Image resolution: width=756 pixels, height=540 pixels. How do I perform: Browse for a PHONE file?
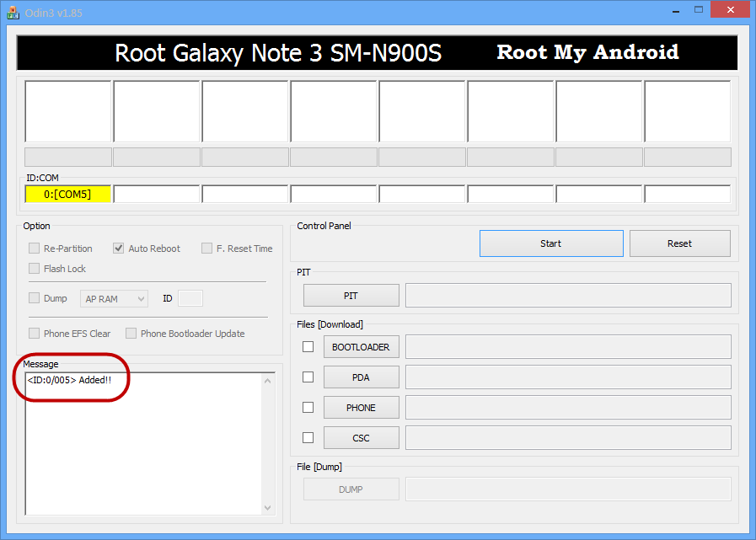[x=361, y=408]
